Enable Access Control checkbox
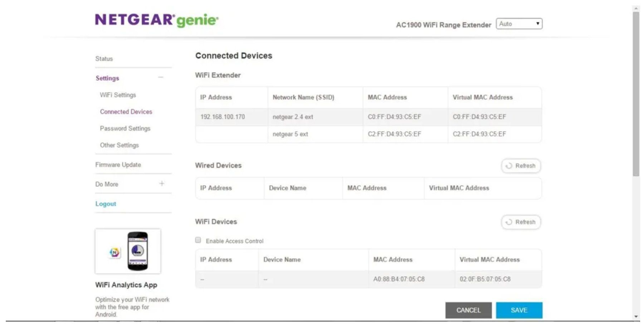 pos(198,240)
